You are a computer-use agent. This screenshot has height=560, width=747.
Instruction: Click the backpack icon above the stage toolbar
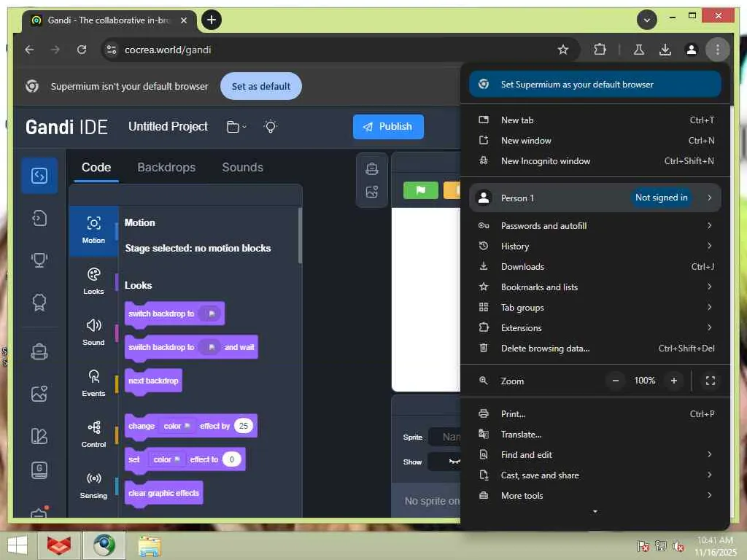point(371,169)
